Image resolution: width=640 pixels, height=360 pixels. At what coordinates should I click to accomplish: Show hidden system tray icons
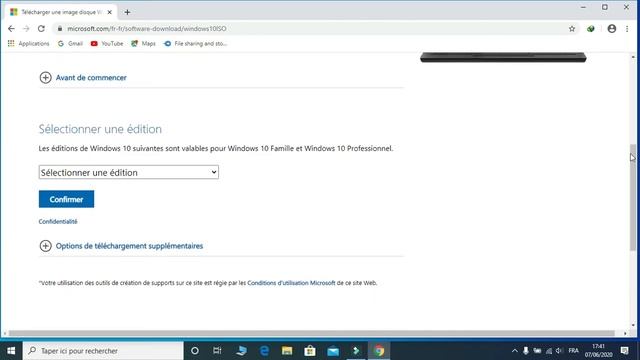[514, 351]
